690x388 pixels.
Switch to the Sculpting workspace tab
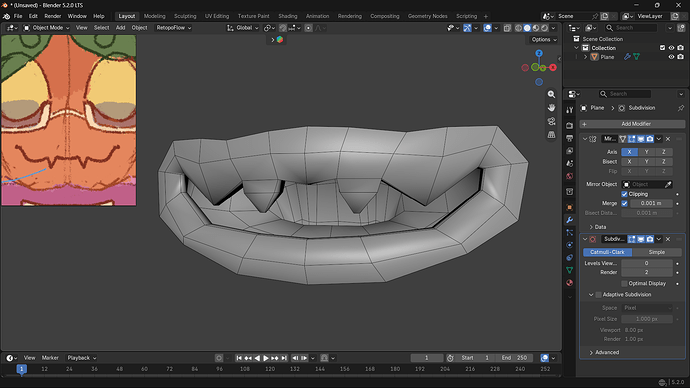[185, 16]
